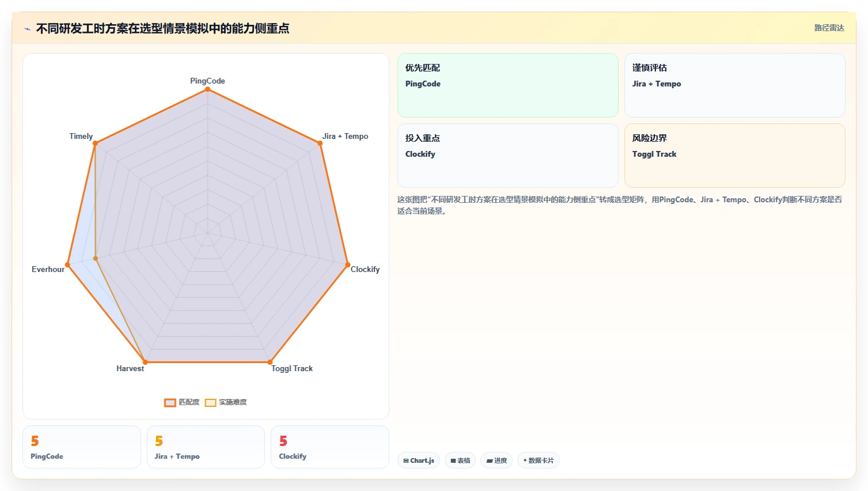The height and width of the screenshot is (491, 868).
Task: Click the PingCode axis label on radar
Action: (207, 81)
